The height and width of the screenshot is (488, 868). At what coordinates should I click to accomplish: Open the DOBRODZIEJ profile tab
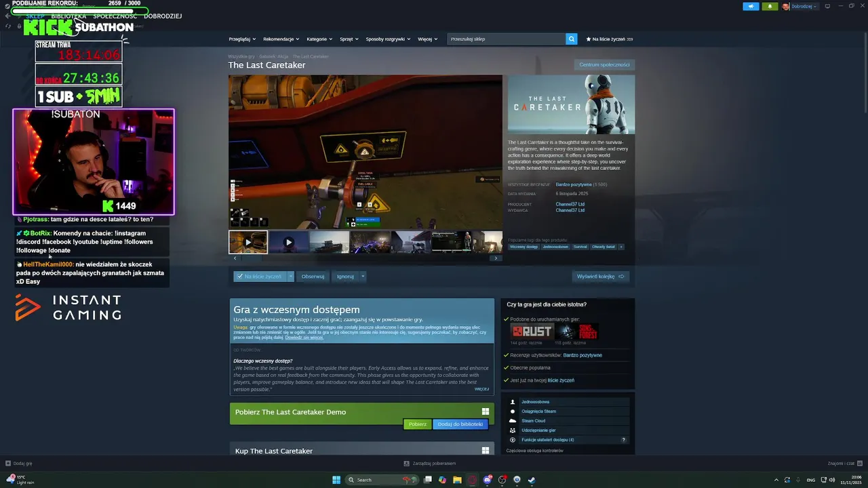[x=163, y=16]
